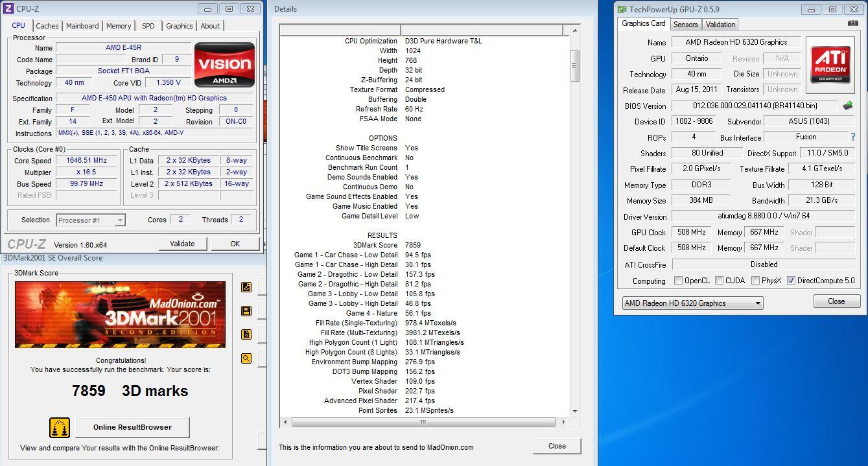Click the 3DMark2001 Second Edition banner
868x466 pixels.
(x=121, y=314)
